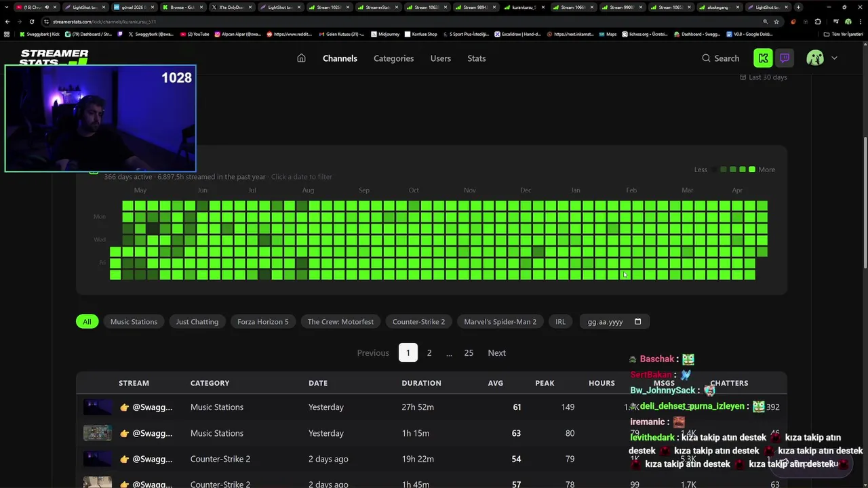Switch to Twitch platform with purple icon
Screen dimensions: 868x488
785,58
